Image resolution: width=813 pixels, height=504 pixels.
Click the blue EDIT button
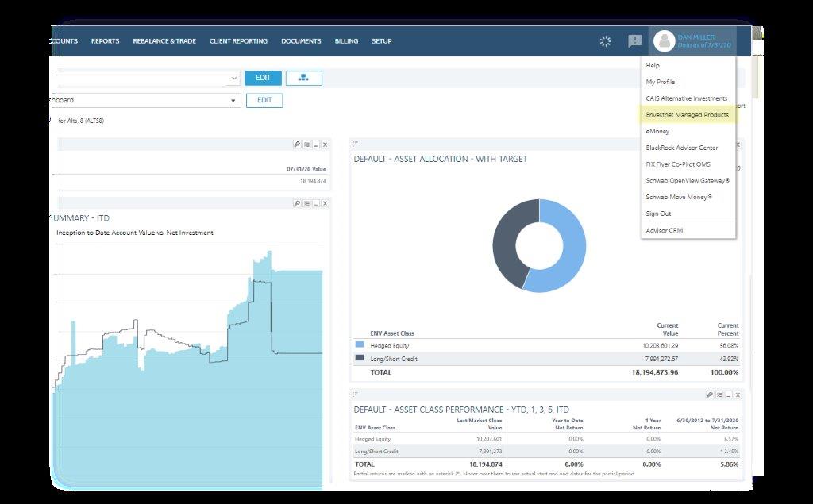pos(263,78)
